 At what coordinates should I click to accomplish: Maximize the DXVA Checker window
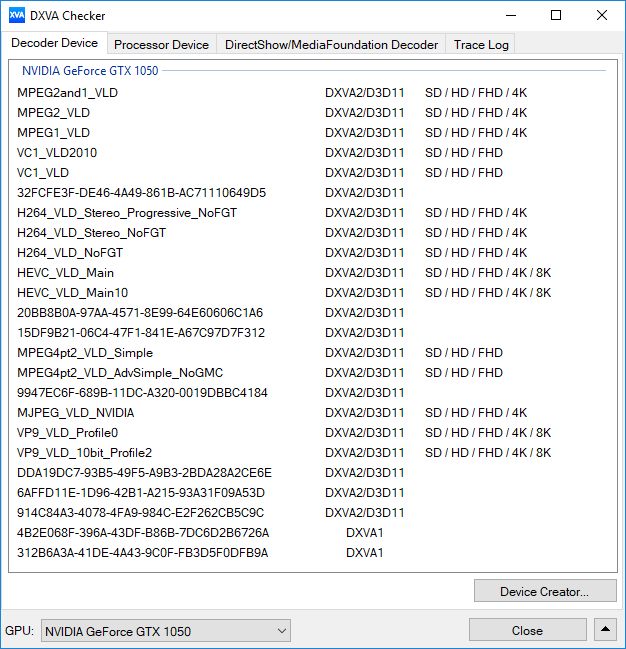click(556, 16)
